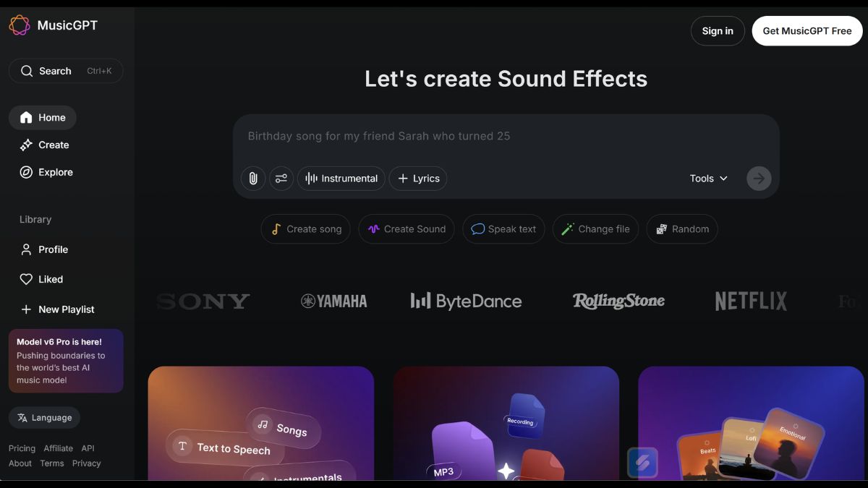Image resolution: width=868 pixels, height=488 pixels.
Task: Click the Sign in button
Action: [718, 31]
